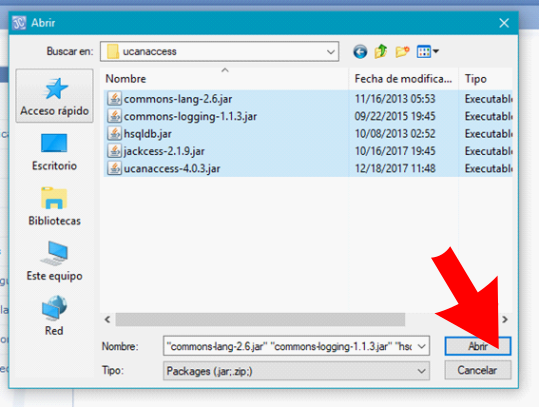This screenshot has height=407, width=539.
Task: Open Acceso rápido in sidebar
Action: tap(54, 96)
